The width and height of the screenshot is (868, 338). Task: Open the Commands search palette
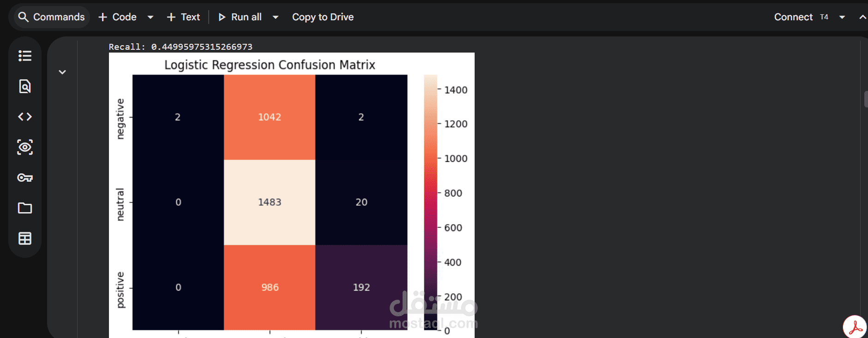tap(51, 17)
